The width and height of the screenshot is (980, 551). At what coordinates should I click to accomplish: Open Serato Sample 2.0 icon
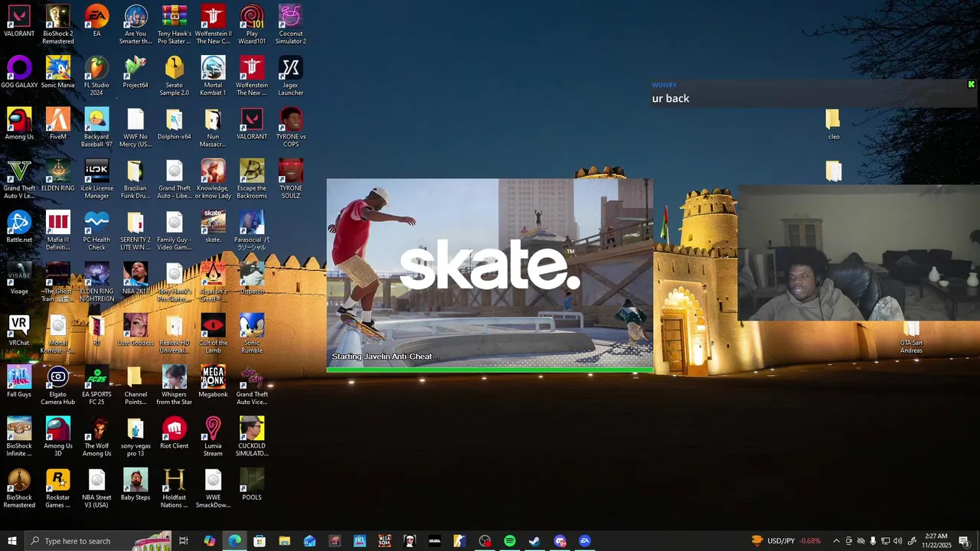[174, 75]
